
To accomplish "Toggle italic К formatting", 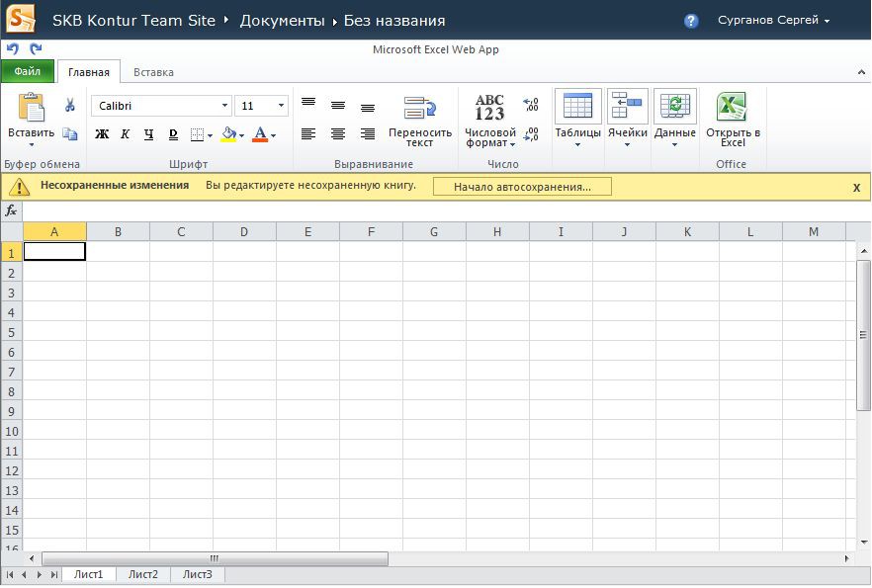I will click(126, 134).
